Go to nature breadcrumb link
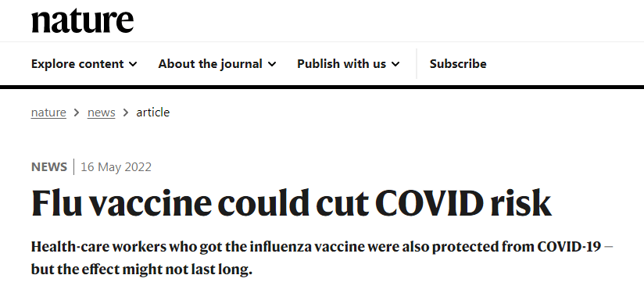The width and height of the screenshot is (644, 300). [x=48, y=112]
